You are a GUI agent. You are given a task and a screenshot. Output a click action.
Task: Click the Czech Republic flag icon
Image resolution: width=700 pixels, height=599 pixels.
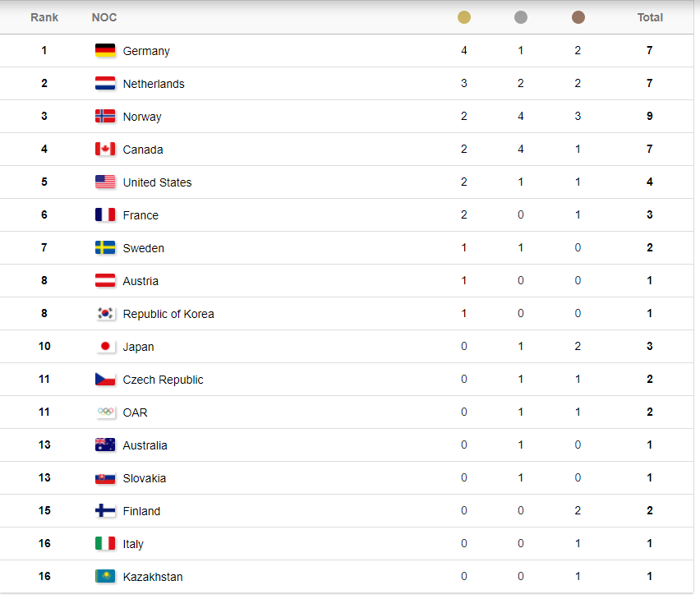(105, 380)
